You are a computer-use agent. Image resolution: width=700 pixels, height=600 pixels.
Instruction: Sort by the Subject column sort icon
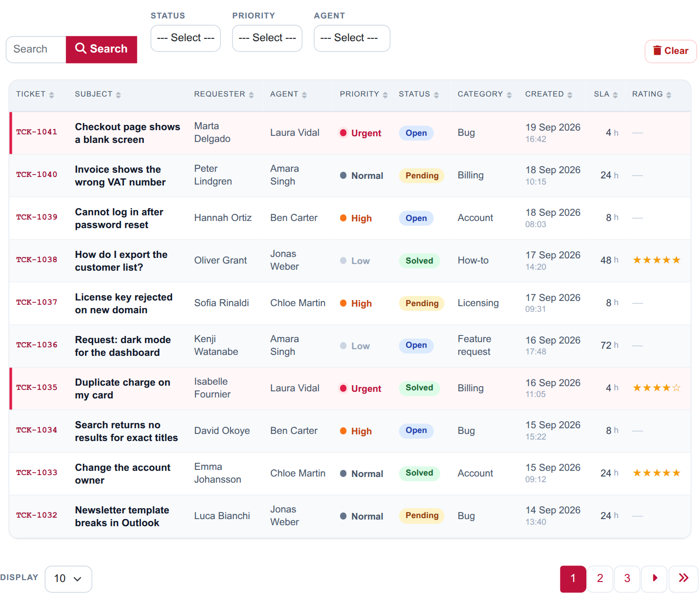118,95
